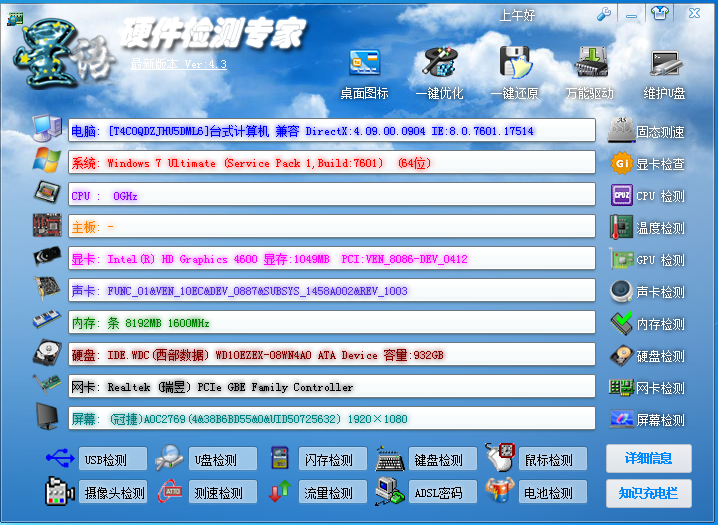Click the mouse icon beside 鼠标检测
This screenshot has height=525, width=718.
click(x=500, y=457)
